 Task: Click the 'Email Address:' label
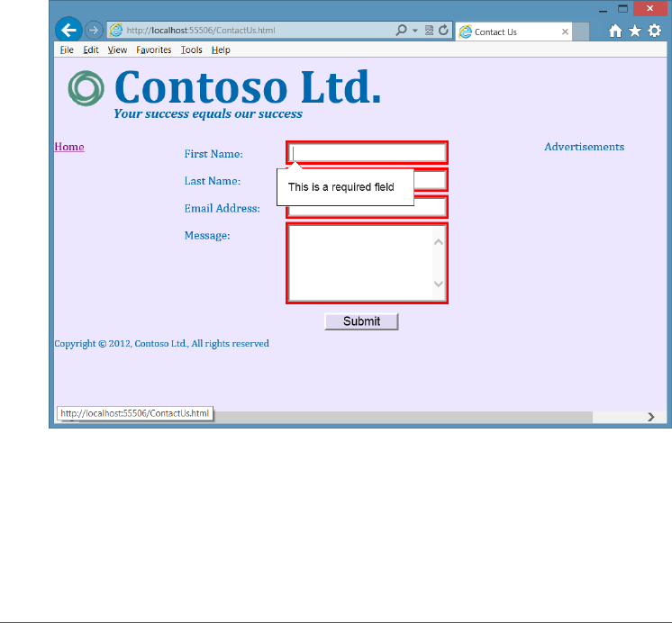[x=222, y=208]
